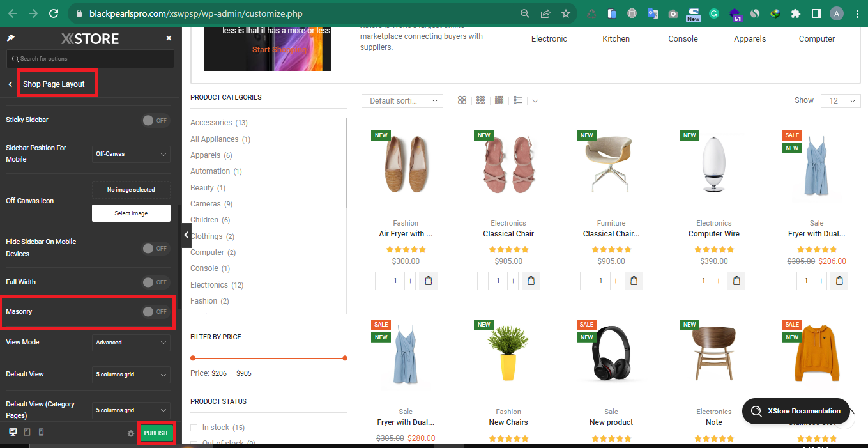Pin the XStore customizer panel
Viewport: 868px width, 448px height.
point(10,38)
